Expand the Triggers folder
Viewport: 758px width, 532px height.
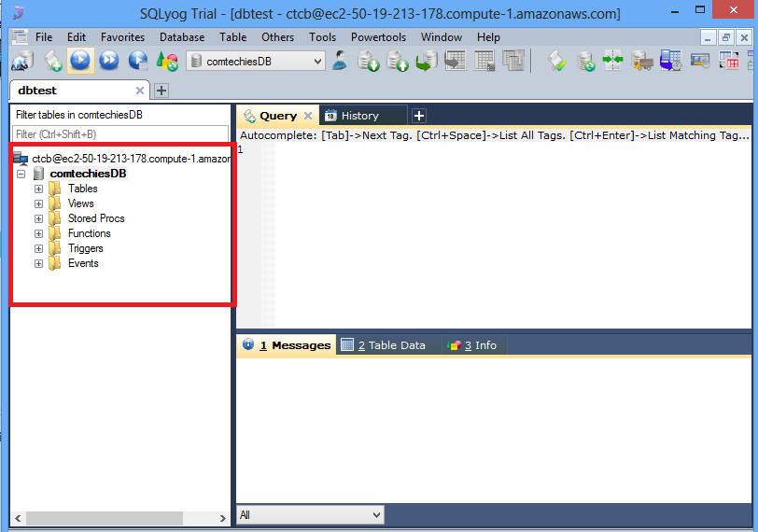(38, 249)
